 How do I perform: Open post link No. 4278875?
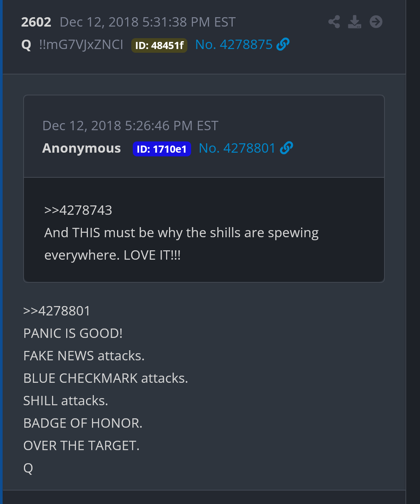point(234,45)
